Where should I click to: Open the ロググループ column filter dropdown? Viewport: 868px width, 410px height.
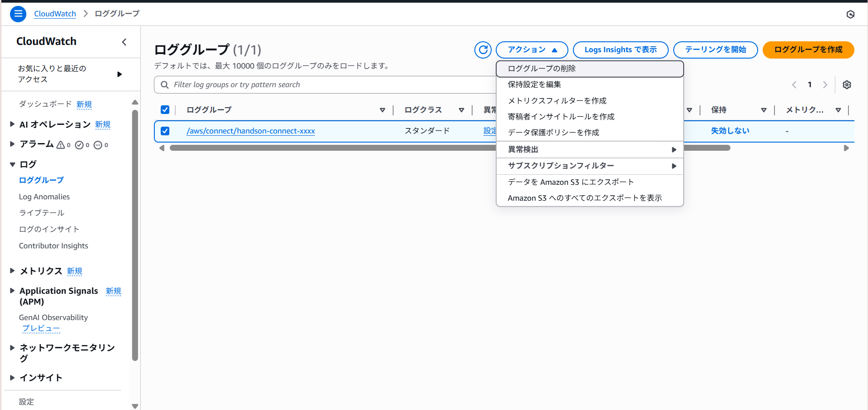(x=382, y=109)
